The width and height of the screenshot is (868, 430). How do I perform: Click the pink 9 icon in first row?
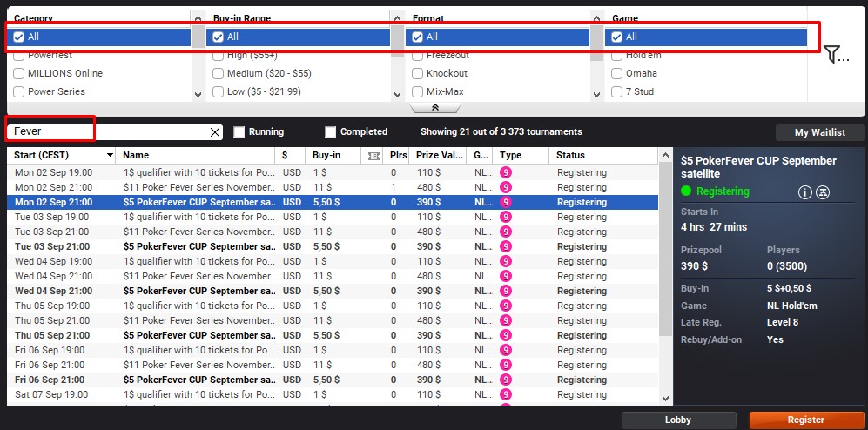point(506,172)
